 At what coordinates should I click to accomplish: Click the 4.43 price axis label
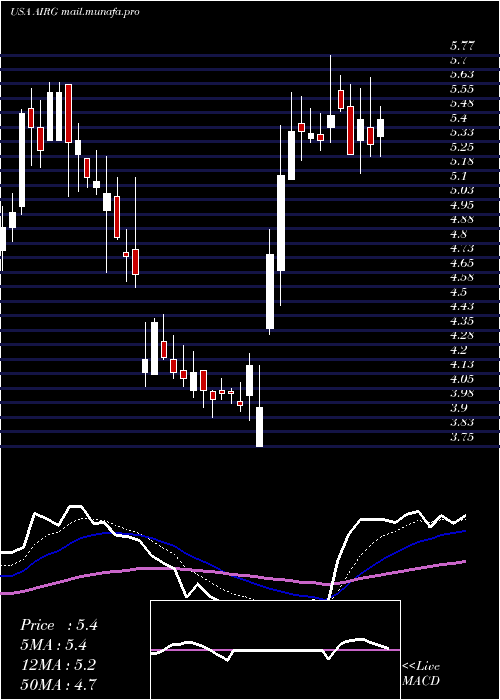click(x=462, y=306)
